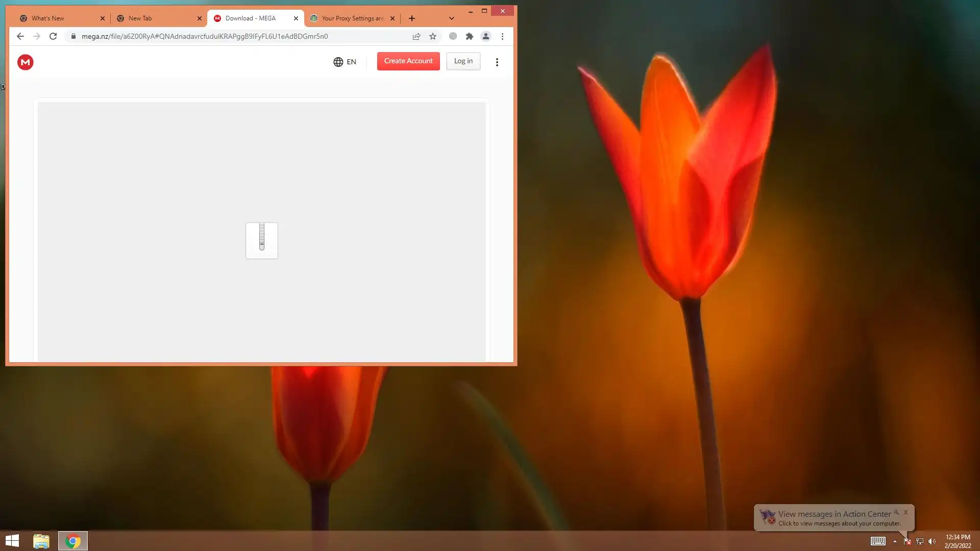
Task: Click the Log in button
Action: click(x=463, y=61)
